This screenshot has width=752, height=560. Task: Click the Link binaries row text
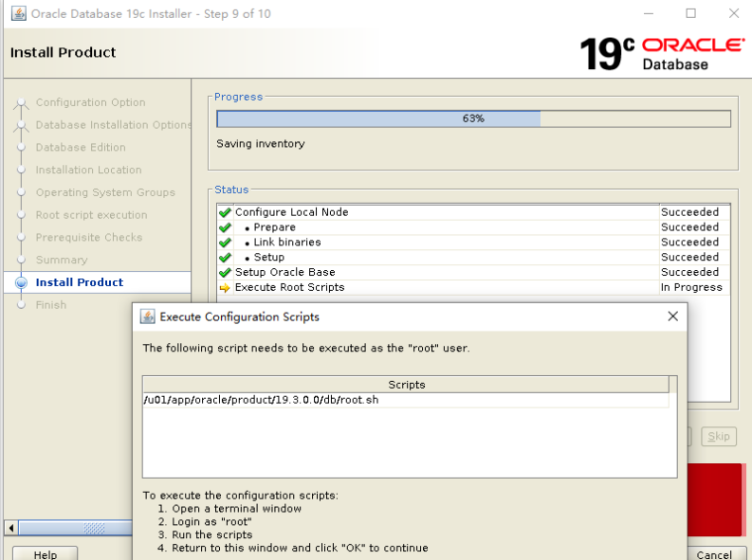(x=287, y=243)
